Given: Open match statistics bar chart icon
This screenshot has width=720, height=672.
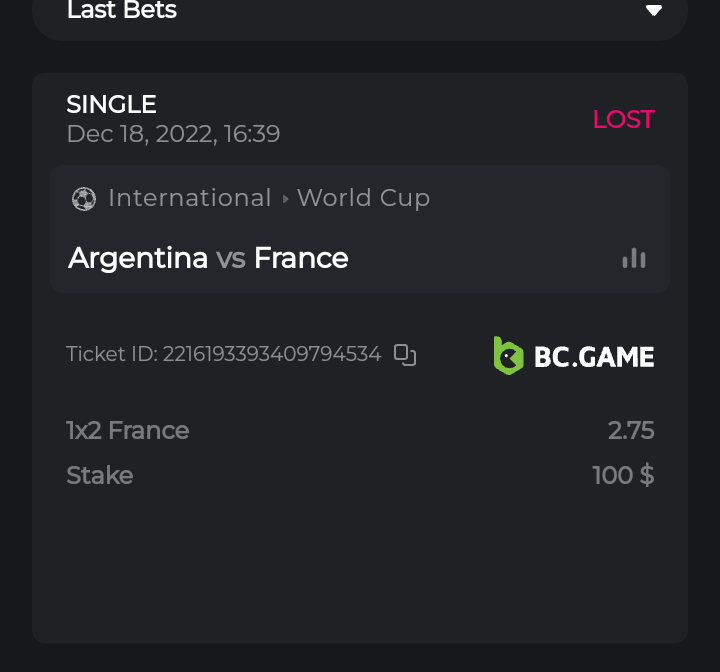Looking at the screenshot, I should point(634,258).
